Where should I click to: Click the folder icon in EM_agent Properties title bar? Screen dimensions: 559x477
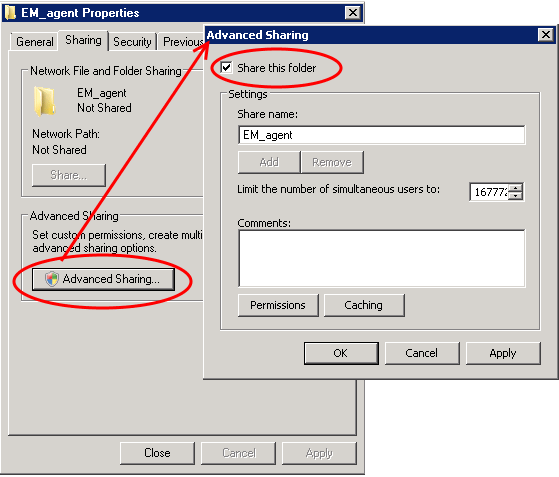[x=11, y=13]
